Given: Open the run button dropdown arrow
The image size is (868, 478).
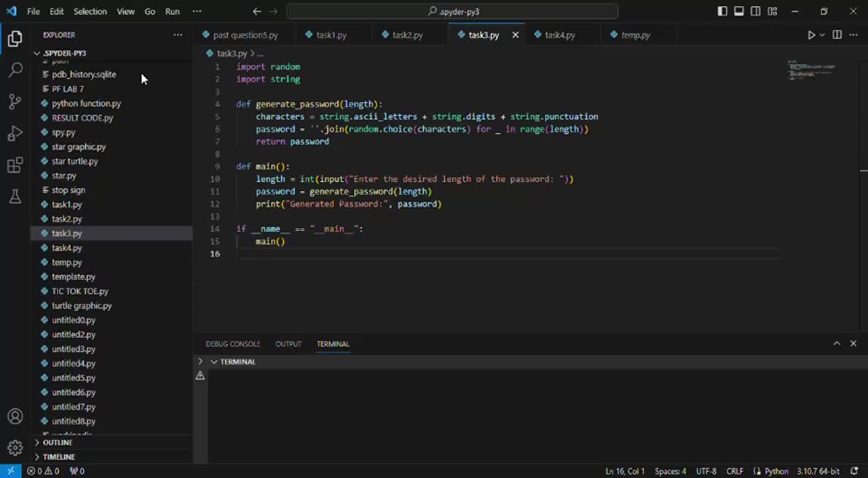Looking at the screenshot, I should click(x=822, y=35).
